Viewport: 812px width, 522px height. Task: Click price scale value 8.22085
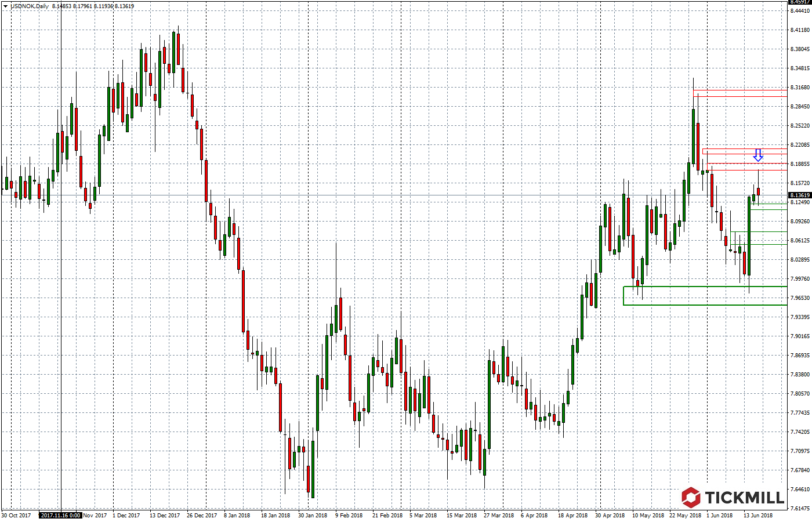[800, 145]
